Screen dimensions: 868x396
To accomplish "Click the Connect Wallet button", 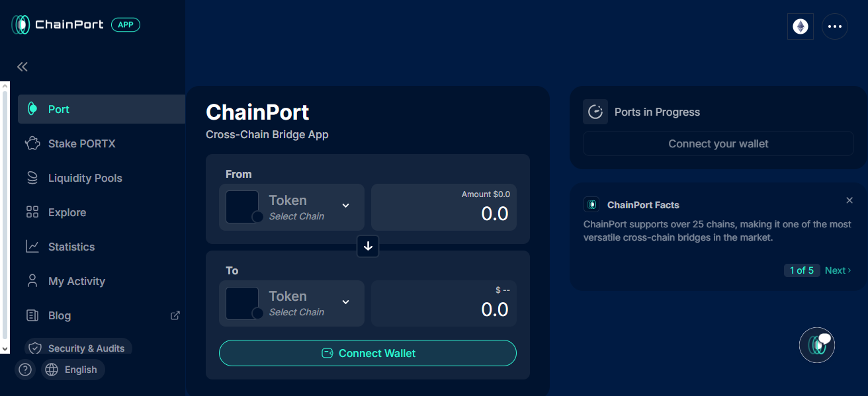I will click(x=368, y=353).
